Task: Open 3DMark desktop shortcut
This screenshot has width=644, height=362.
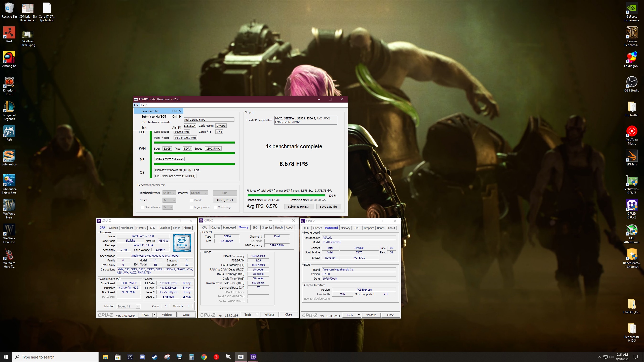Action: [632, 158]
